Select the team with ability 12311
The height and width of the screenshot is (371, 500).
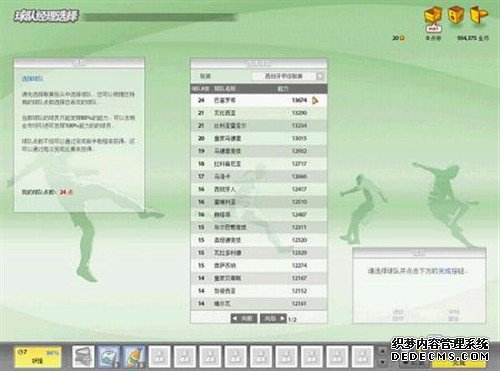259,227
